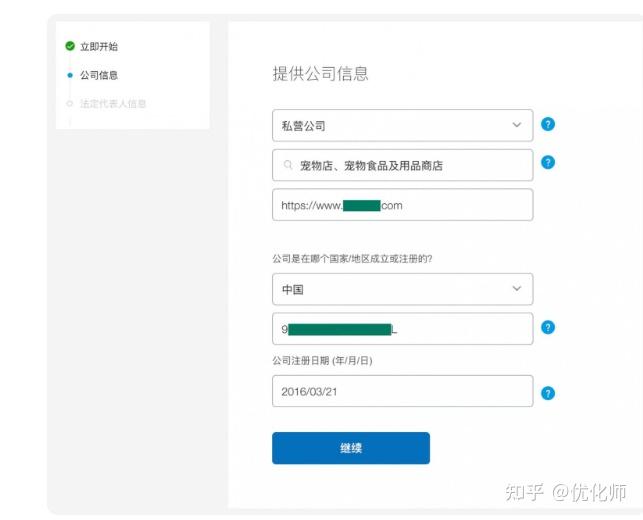Select the 公司信息 step in sidebar
This screenshot has height=520, width=643.
click(99, 75)
